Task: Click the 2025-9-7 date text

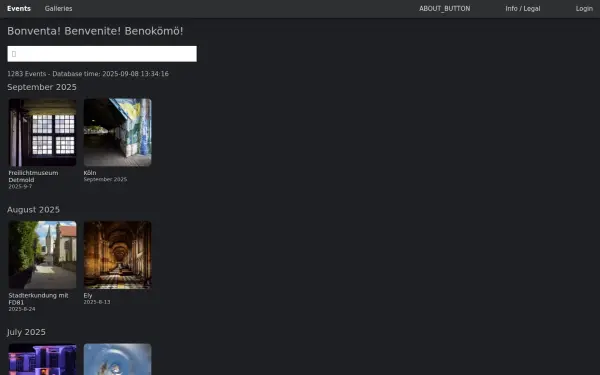Action: coord(20,187)
